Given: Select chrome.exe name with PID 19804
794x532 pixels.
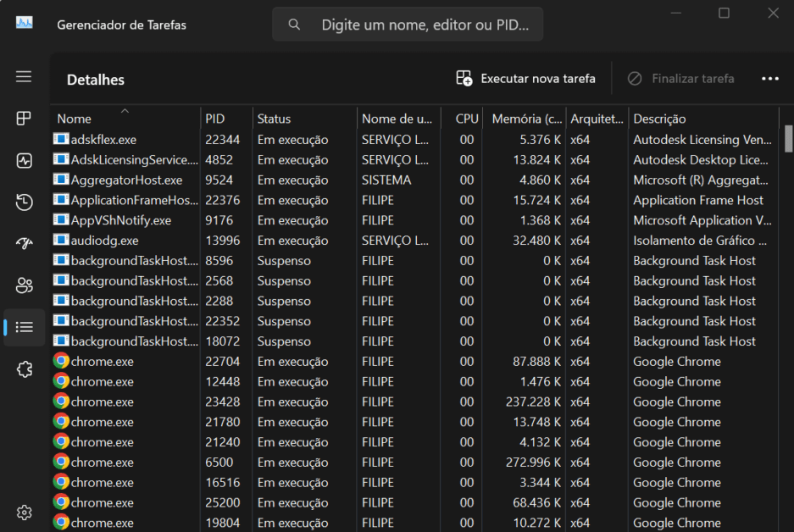Looking at the screenshot, I should (x=103, y=523).
